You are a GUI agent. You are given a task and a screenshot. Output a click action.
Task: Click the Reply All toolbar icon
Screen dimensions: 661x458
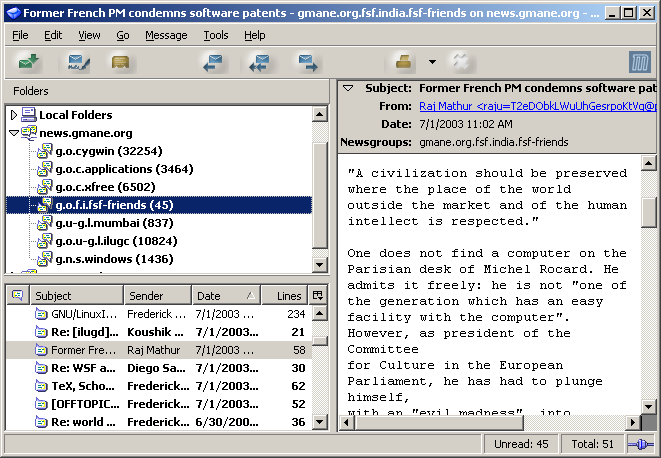[260, 63]
